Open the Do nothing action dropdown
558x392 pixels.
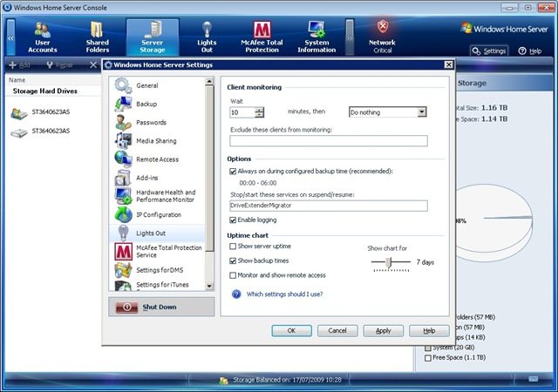click(x=422, y=112)
